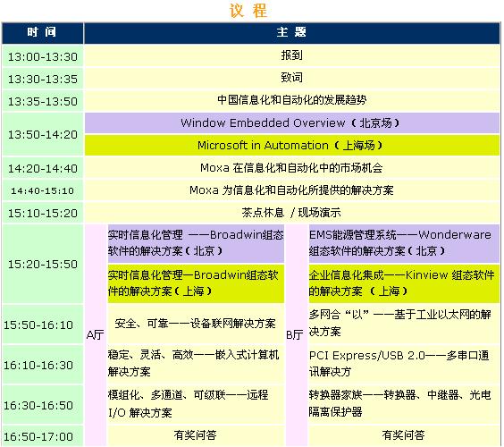Click the 议程 title heading

point(248,11)
